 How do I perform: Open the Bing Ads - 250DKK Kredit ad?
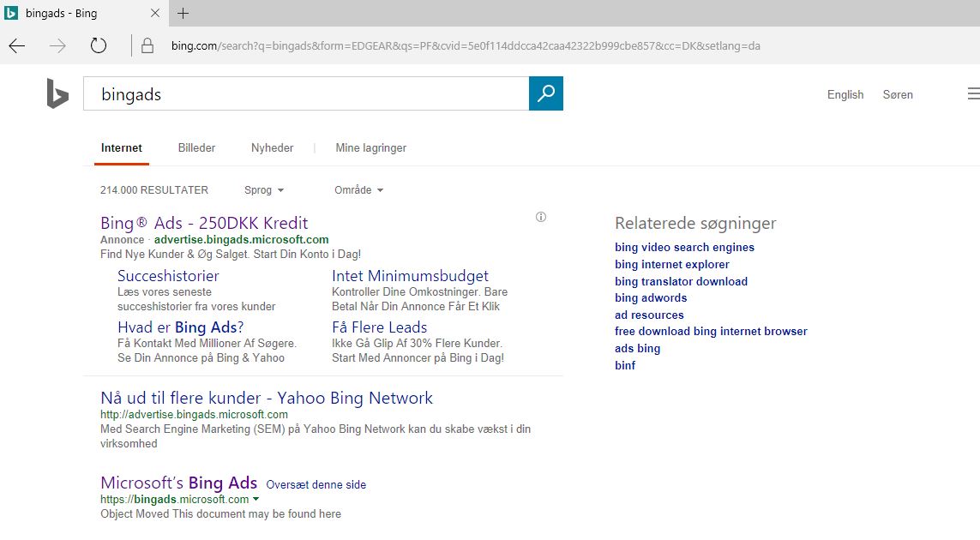pos(204,223)
